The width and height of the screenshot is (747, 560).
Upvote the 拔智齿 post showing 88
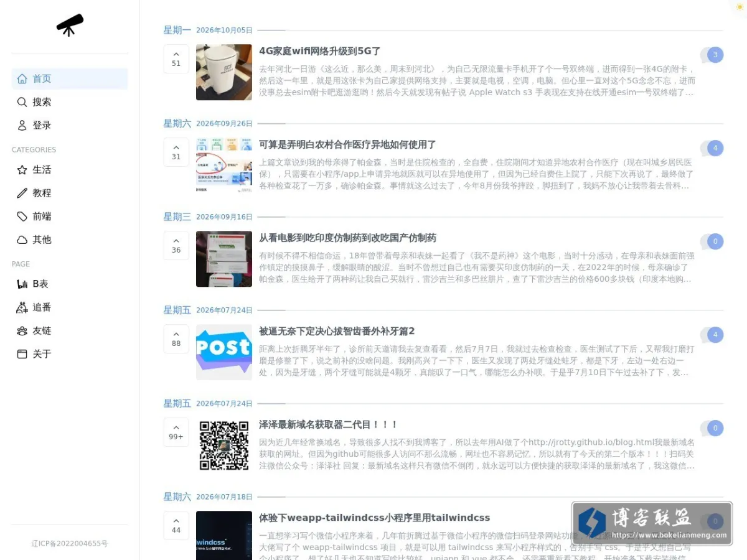(176, 339)
